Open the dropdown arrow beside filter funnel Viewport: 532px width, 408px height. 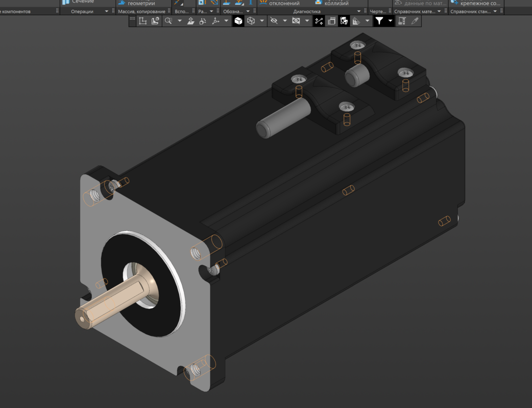(x=391, y=21)
